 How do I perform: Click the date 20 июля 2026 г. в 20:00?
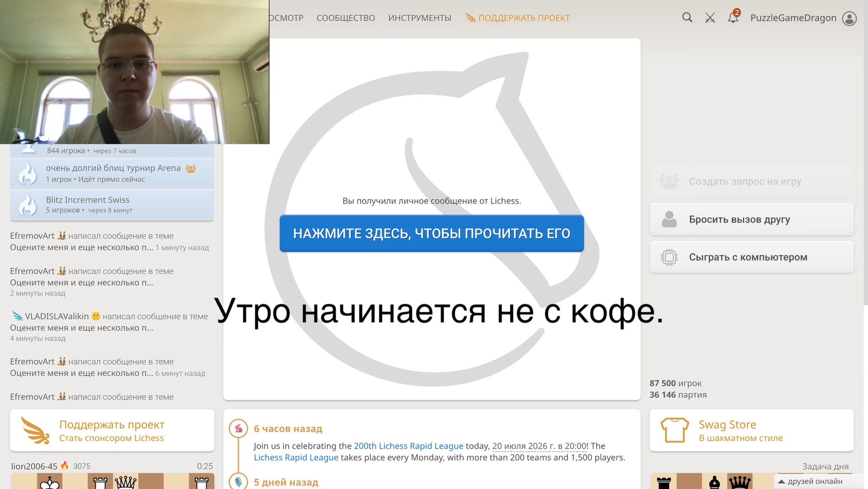coord(539,446)
